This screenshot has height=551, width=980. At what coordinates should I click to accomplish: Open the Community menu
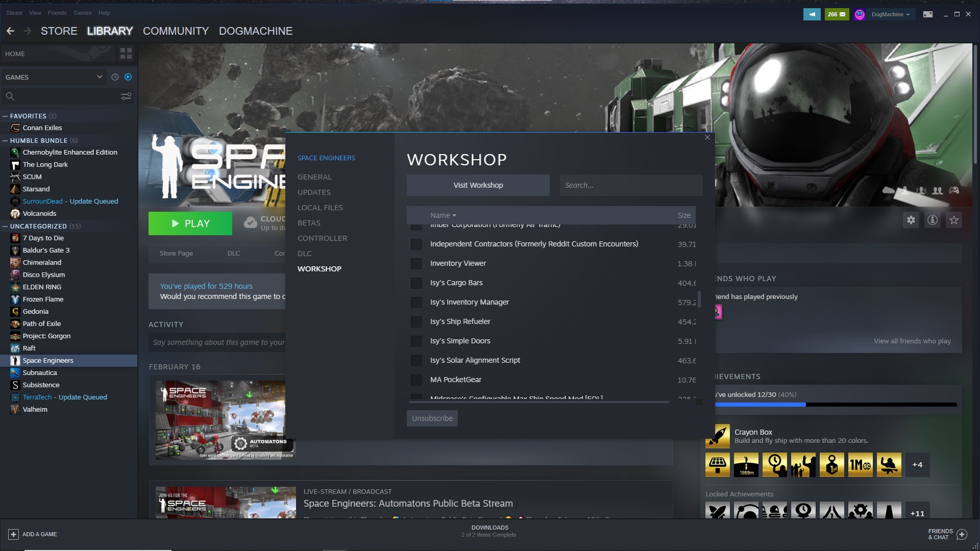pyautogui.click(x=176, y=31)
